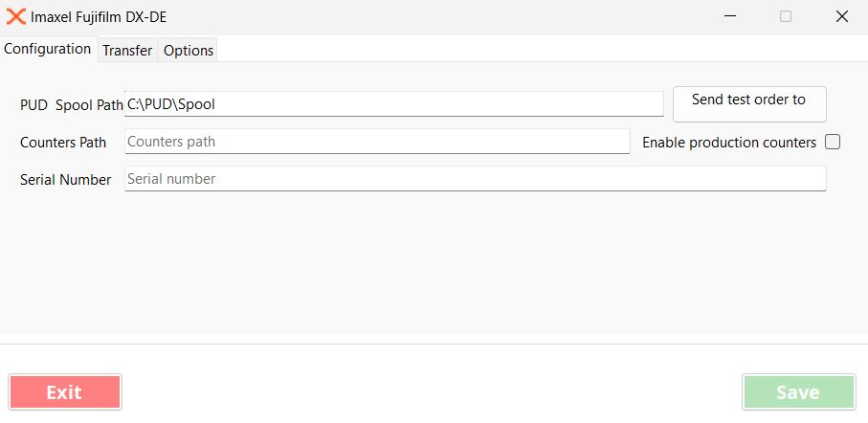Focus the Counters path input field
Viewport: 868px width, 423px height.
[x=377, y=142]
